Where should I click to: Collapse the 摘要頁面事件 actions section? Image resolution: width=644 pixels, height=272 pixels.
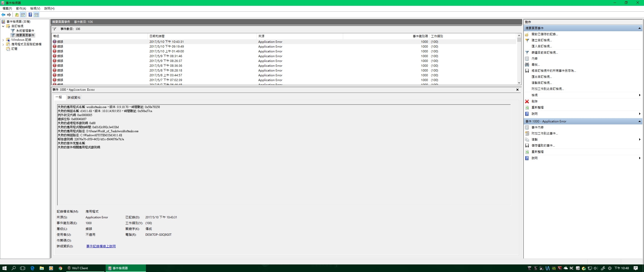click(x=639, y=28)
